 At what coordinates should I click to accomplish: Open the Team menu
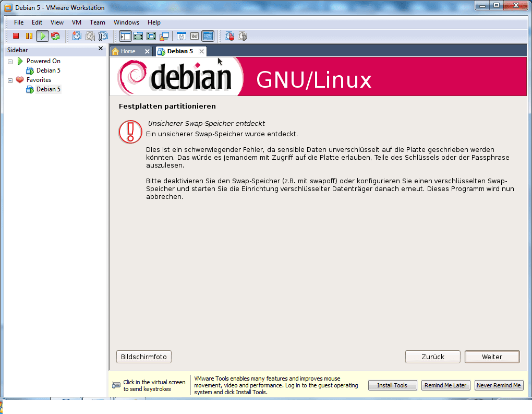[98, 22]
